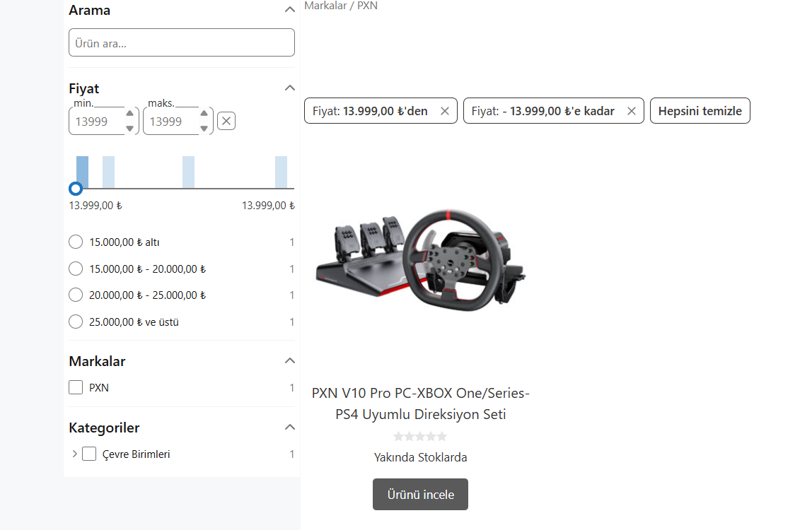Screen dimensions: 812x530
Task: Click the first darker histogram bar
Action: click(82, 172)
